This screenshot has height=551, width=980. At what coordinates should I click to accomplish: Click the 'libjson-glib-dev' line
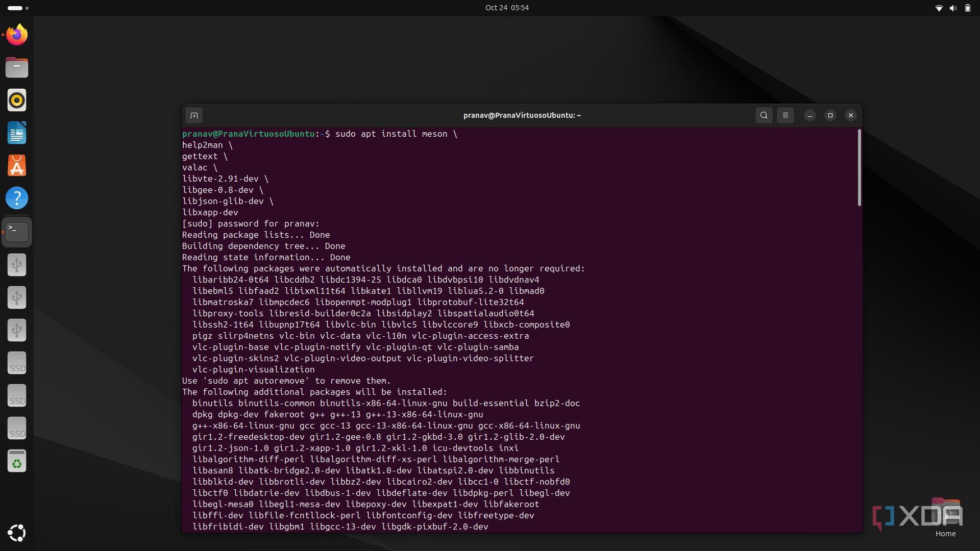coord(228,201)
